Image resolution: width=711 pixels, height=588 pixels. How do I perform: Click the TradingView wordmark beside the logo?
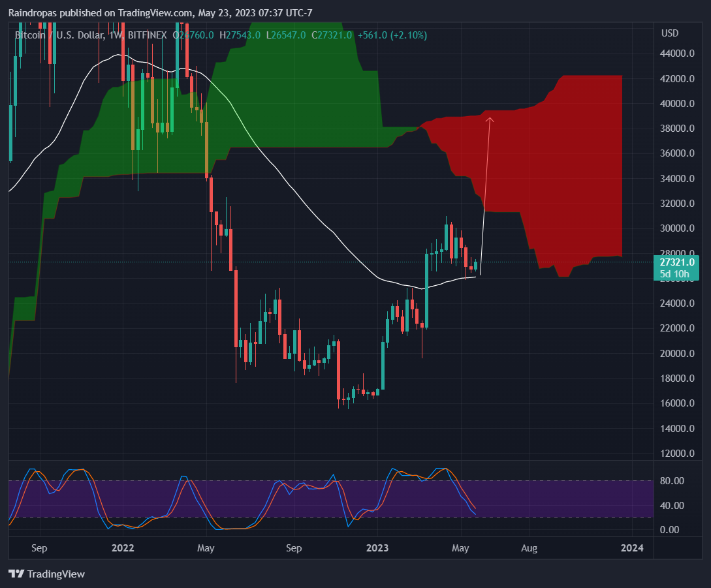55,574
